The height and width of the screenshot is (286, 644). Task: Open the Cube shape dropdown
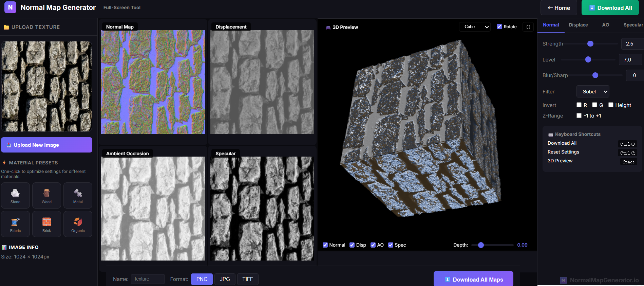[x=475, y=27]
